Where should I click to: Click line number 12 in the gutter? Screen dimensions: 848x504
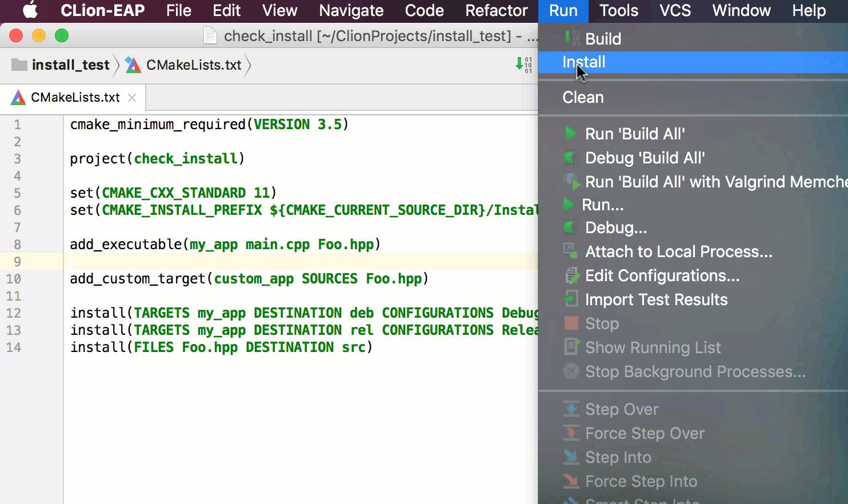14,313
